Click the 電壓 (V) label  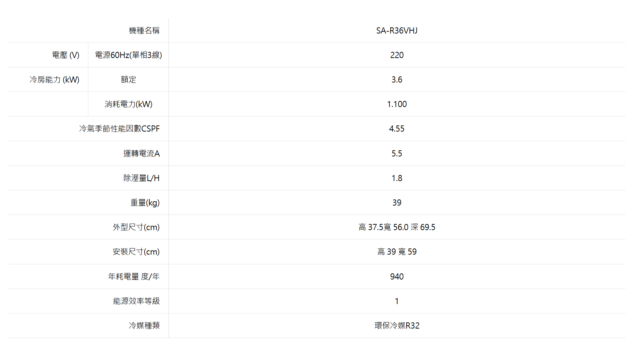click(66, 55)
